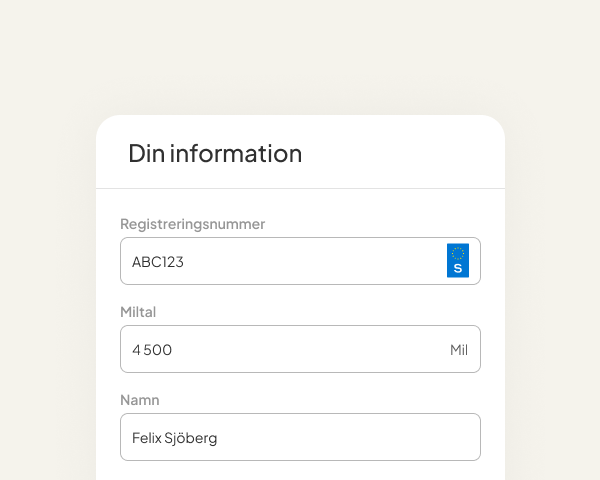Click empty space between 4 500 and Mil
This screenshot has width=600, height=480.
pos(310,350)
